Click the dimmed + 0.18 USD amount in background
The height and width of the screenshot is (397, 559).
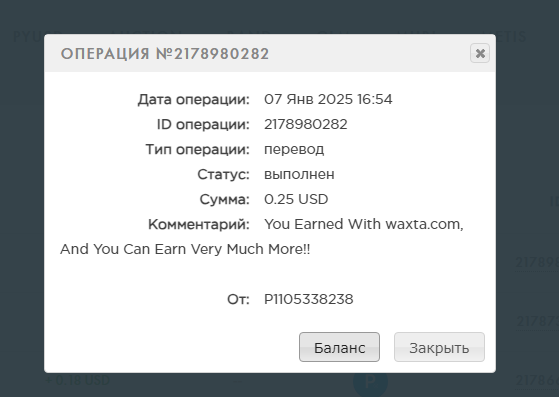(x=78, y=380)
